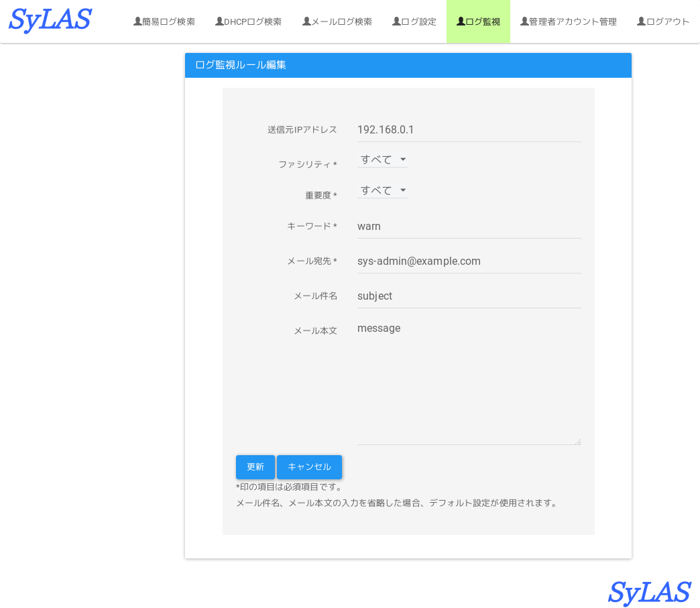Open the 簡易ログ検索 menu item
Screen dimensions: 700x608
point(164,21)
